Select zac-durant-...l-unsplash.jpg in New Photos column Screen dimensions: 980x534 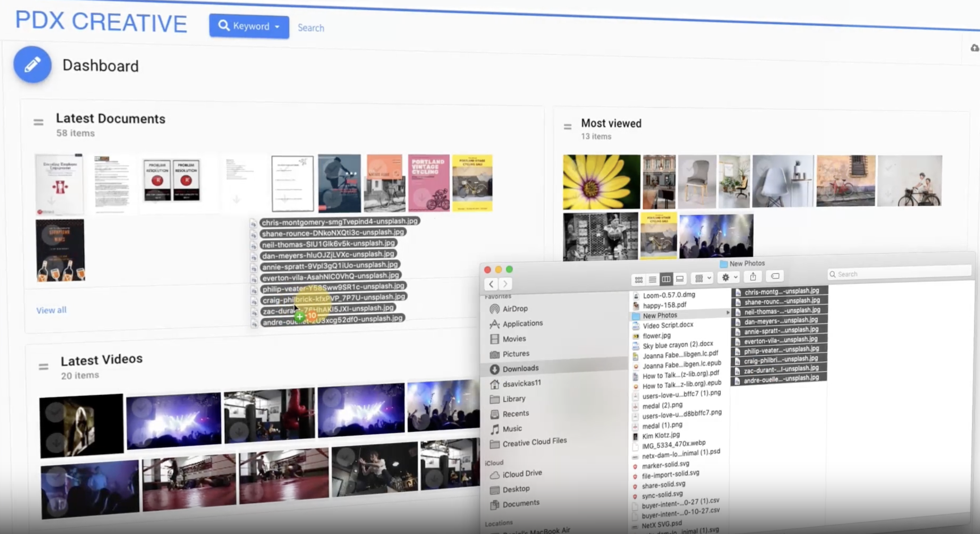pos(779,369)
